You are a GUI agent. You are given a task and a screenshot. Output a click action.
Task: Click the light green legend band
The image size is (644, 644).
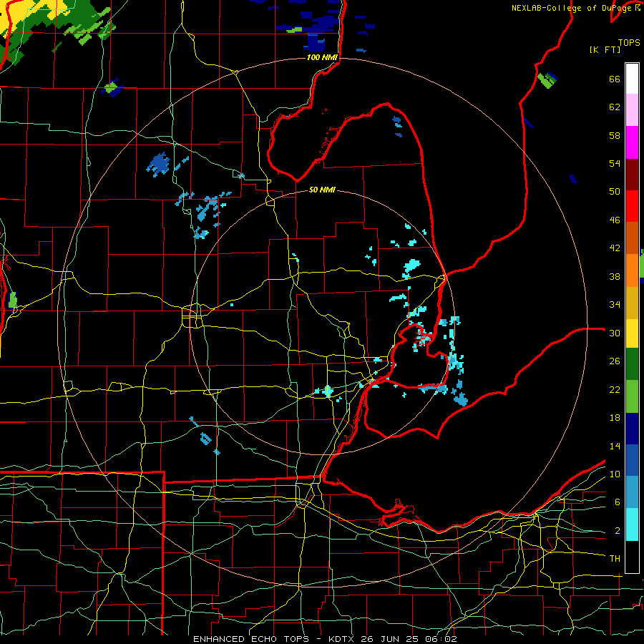632,396
